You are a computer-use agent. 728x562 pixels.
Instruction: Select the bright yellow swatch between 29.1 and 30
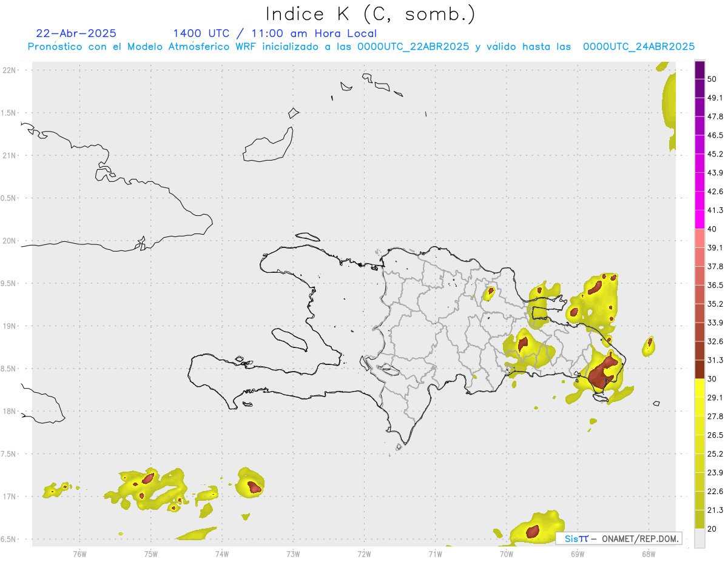(699, 389)
